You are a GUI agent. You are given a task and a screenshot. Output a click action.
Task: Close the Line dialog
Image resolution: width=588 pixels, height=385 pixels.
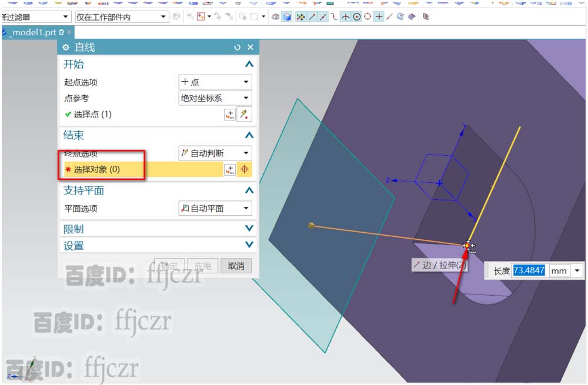click(250, 47)
